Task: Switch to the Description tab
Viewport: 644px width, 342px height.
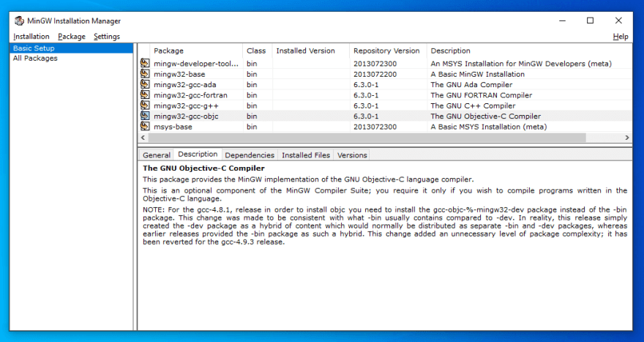Action: pyautogui.click(x=198, y=154)
